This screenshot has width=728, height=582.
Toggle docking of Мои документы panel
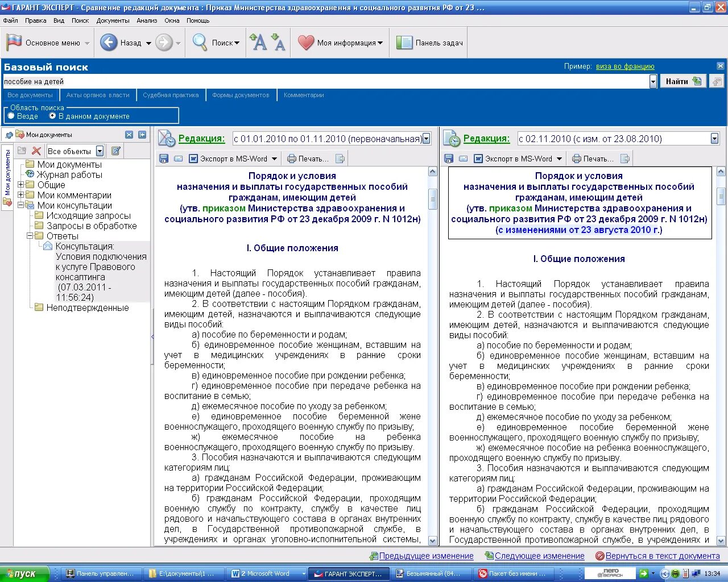pos(142,135)
